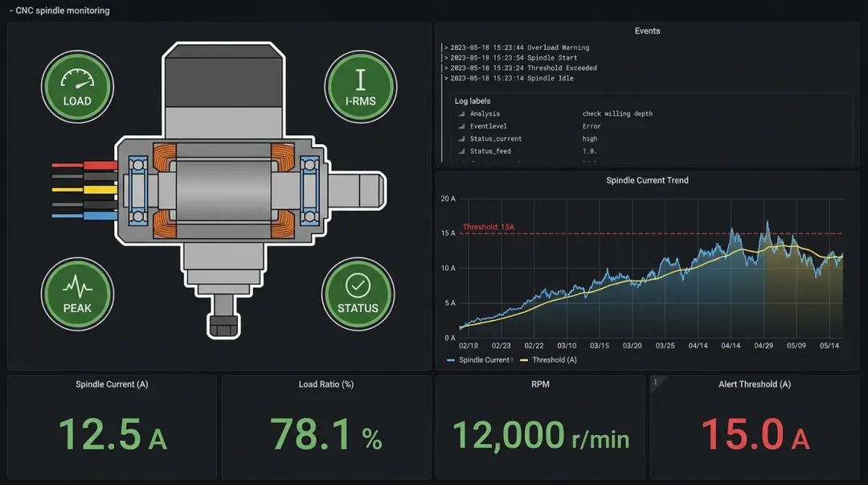The image size is (868, 485).
Task: Click the STATUS checkmark icon
Action: coord(358,294)
